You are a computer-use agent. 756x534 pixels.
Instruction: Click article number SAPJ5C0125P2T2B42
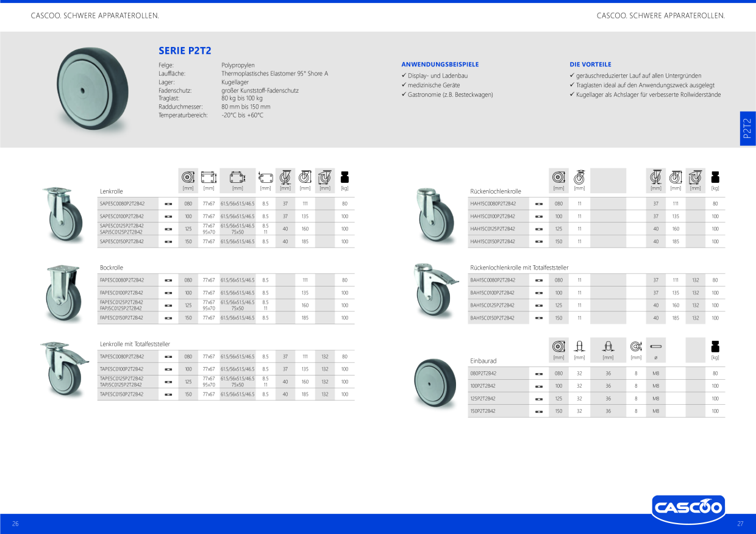[x=121, y=232]
